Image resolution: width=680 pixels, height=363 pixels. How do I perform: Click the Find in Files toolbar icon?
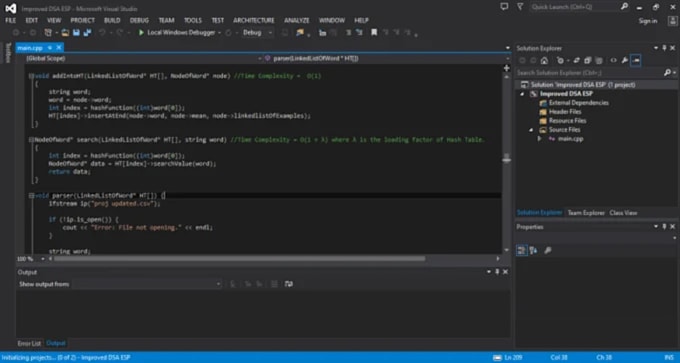(x=300, y=33)
